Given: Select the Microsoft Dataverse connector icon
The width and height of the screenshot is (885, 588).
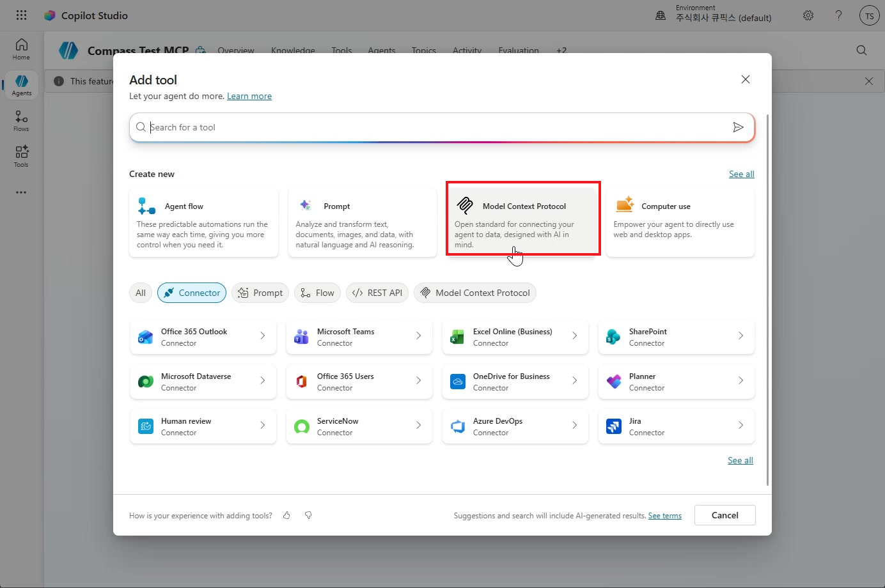Looking at the screenshot, I should [x=146, y=382].
